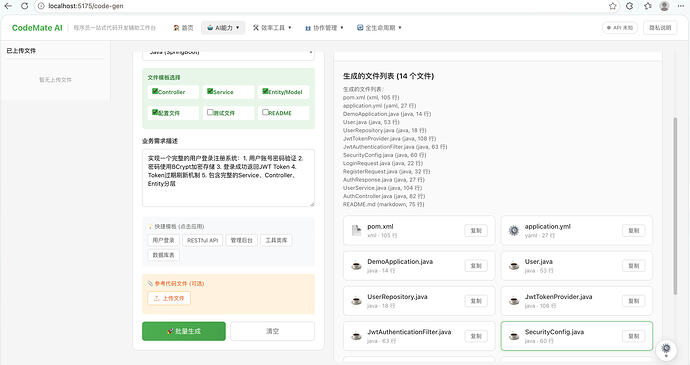Apply the 数据库表 quick template
The width and height of the screenshot is (690, 365).
[x=163, y=255]
